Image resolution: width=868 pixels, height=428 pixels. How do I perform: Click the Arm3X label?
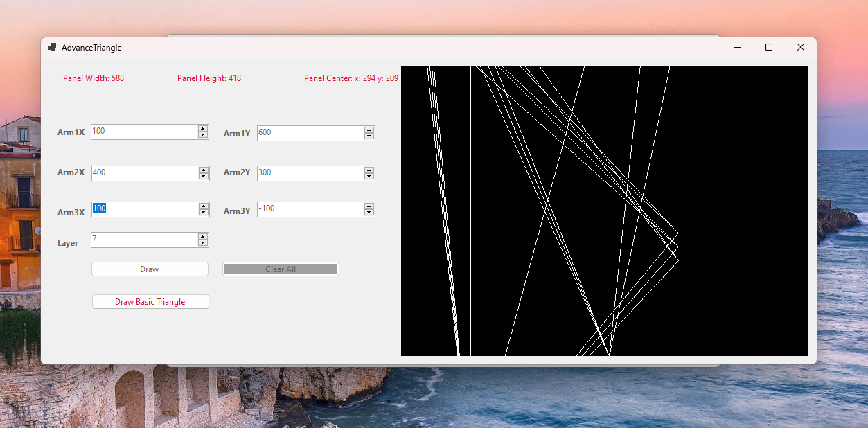[x=71, y=213]
